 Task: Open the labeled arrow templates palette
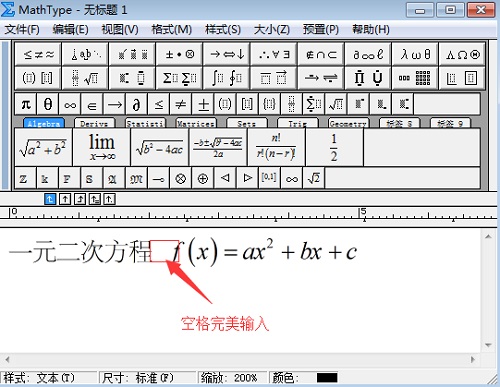coord(321,78)
